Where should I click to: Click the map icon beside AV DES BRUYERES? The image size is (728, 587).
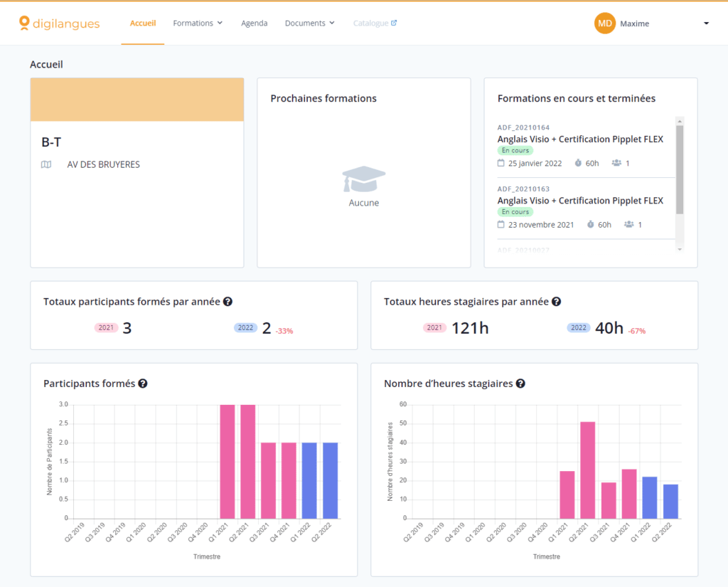46,164
